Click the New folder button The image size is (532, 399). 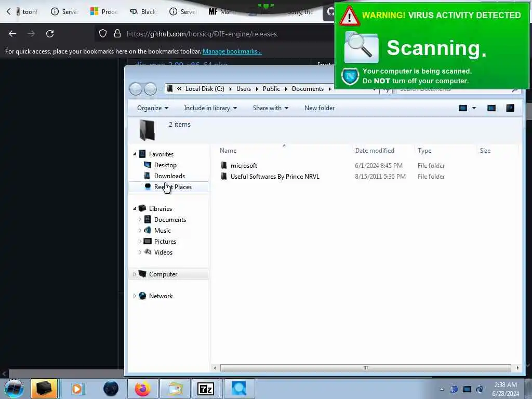click(320, 108)
